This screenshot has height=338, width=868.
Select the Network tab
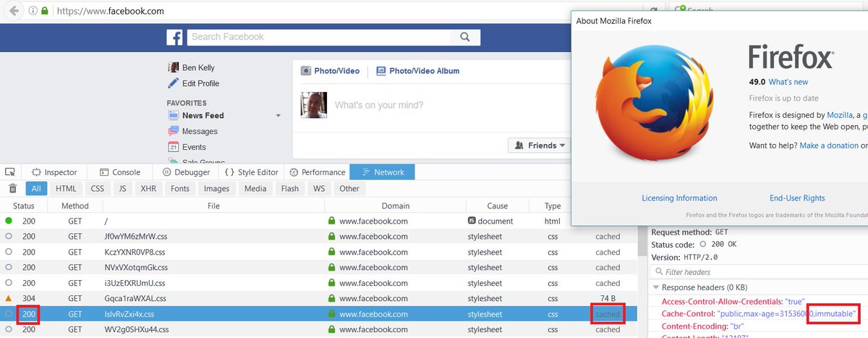[383, 172]
